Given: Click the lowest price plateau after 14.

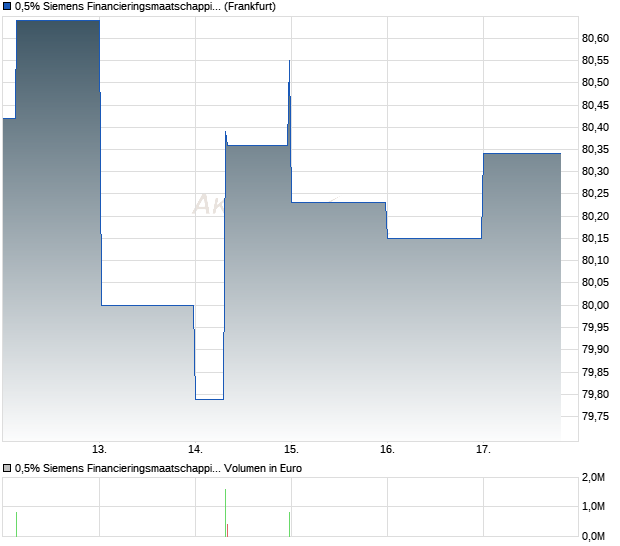Looking at the screenshot, I should pyautogui.click(x=210, y=399).
